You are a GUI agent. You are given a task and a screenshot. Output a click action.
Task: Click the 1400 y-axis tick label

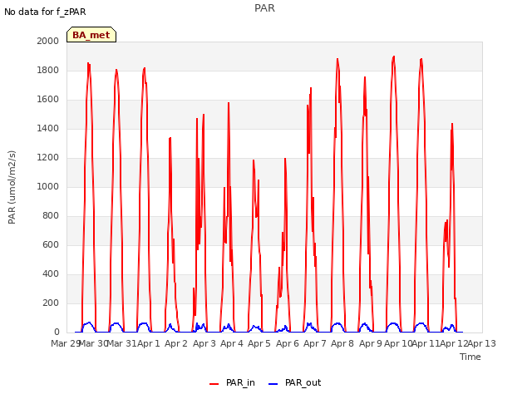pyautogui.click(x=48, y=128)
